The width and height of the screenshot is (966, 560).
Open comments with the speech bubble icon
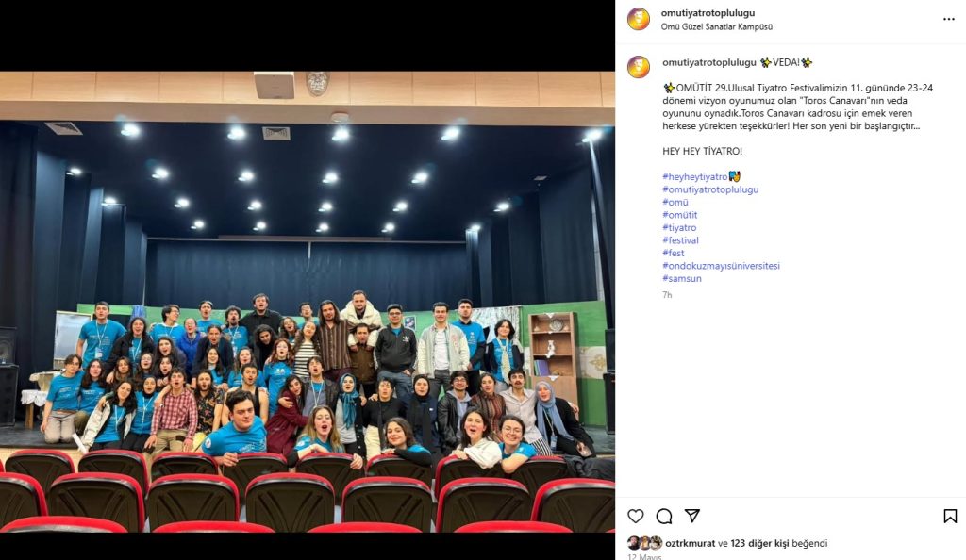click(663, 517)
